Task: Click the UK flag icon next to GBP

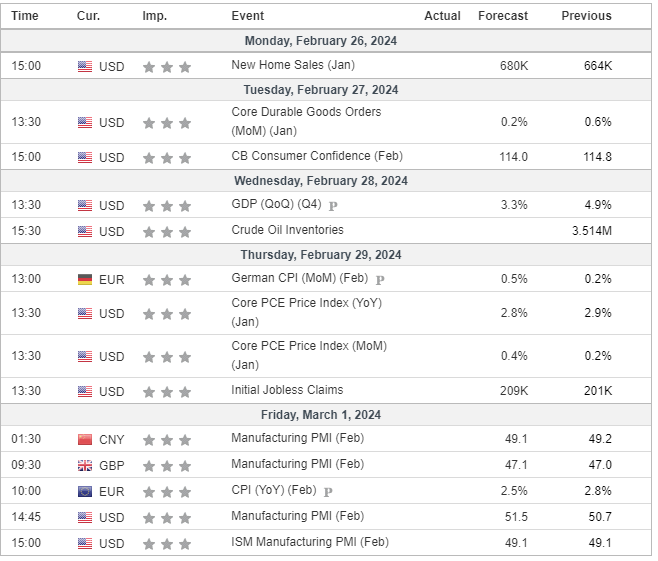Action: pyautogui.click(x=85, y=465)
